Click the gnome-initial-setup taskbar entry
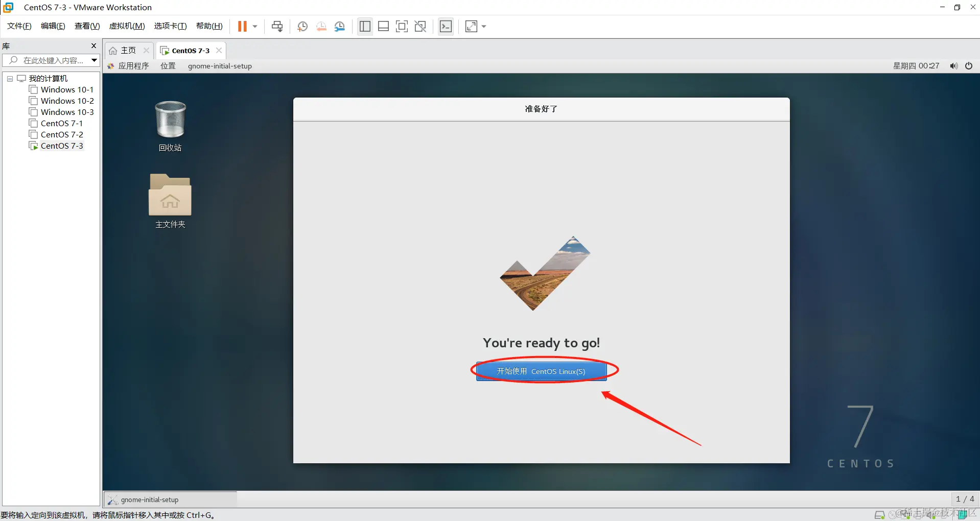Image resolution: width=980 pixels, height=521 pixels. pyautogui.click(x=170, y=500)
